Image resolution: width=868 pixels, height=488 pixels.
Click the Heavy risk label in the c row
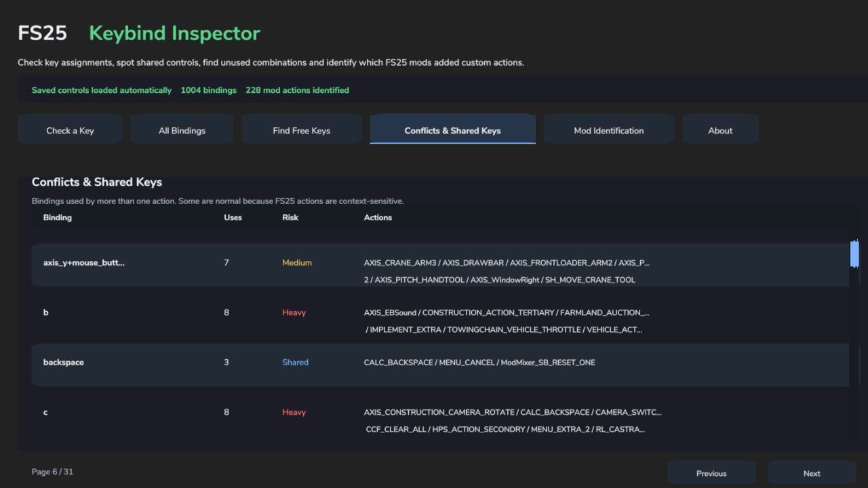(x=294, y=412)
